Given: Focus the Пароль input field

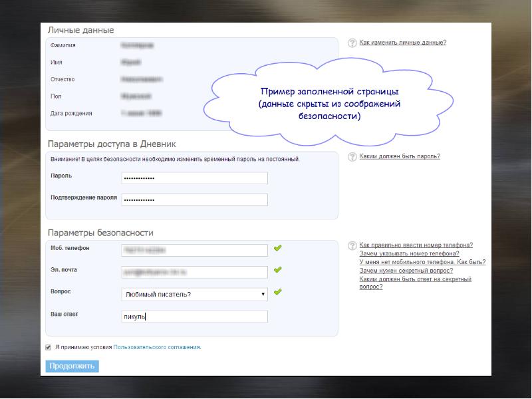Looking at the screenshot, I should click(x=194, y=178).
